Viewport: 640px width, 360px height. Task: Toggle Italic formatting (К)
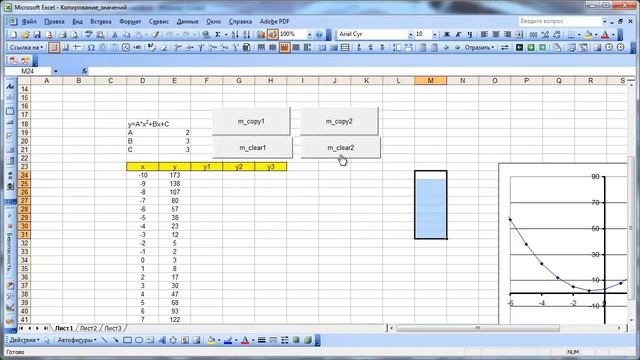click(458, 35)
